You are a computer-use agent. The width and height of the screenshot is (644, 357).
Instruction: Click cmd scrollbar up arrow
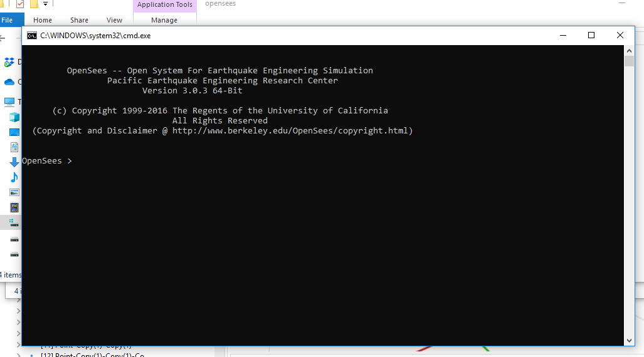[x=629, y=51]
